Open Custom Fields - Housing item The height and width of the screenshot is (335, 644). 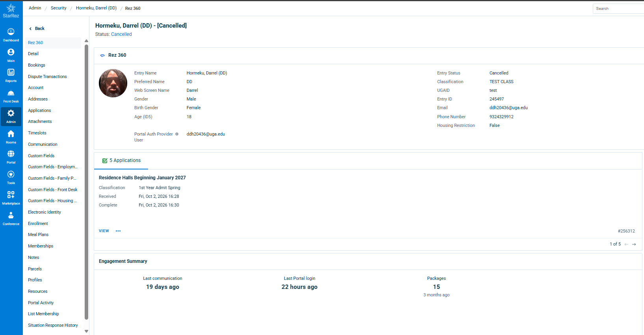(53, 201)
